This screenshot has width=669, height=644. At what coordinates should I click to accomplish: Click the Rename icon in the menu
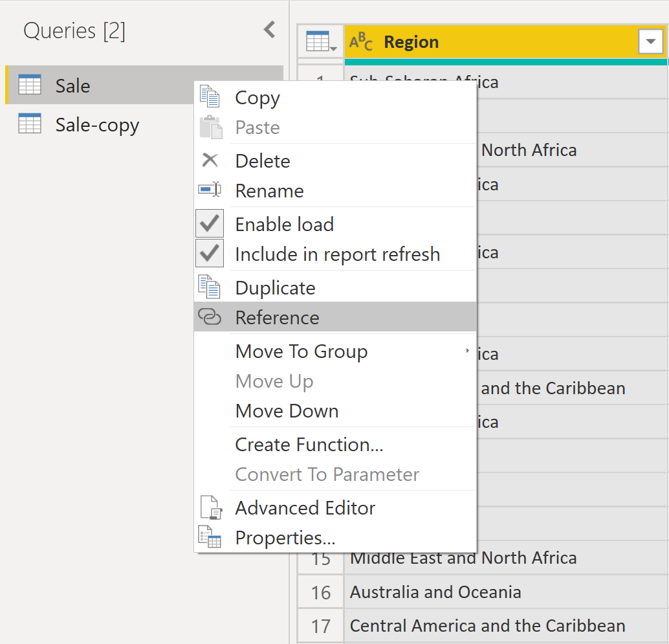(210, 190)
